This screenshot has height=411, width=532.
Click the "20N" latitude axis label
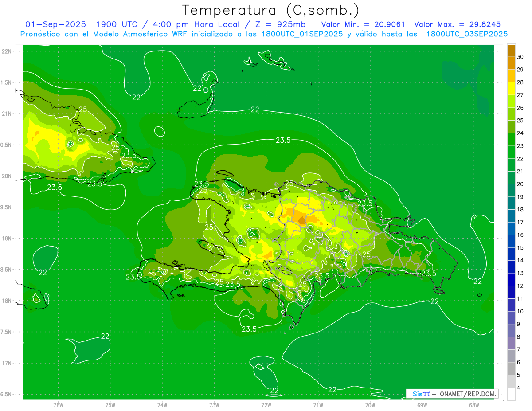[7, 176]
